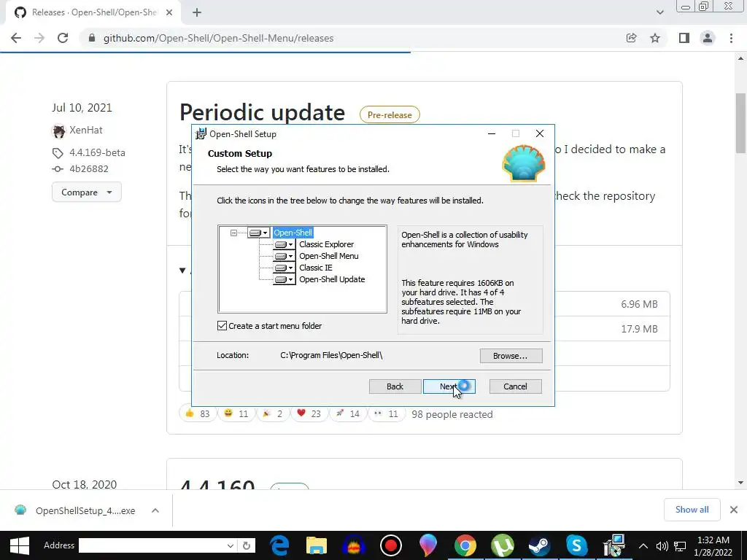Bookmark this page with star icon

click(x=655, y=38)
